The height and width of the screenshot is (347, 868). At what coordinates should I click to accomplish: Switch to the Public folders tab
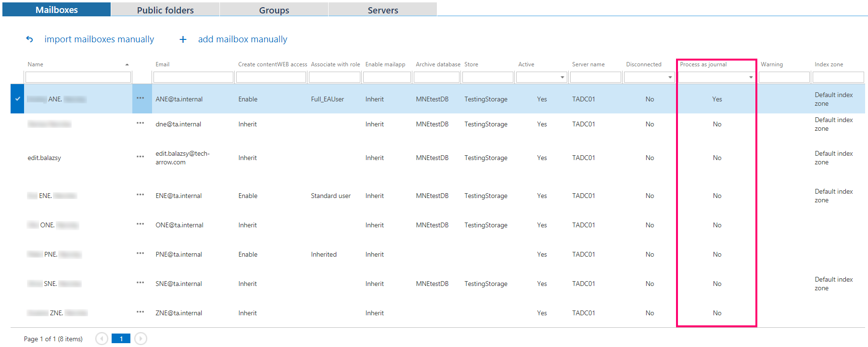[165, 10]
